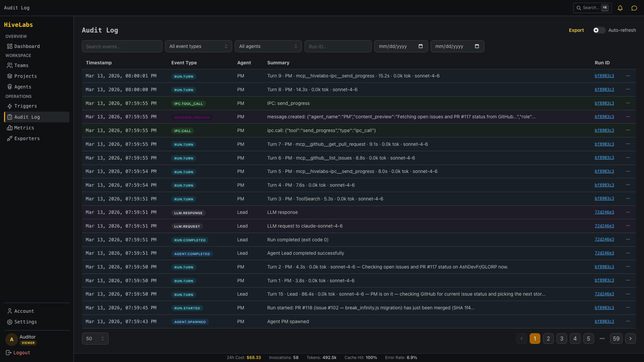Change the page size dropdown showing 50
Image resolution: width=644 pixels, height=362 pixels.
coord(95,339)
